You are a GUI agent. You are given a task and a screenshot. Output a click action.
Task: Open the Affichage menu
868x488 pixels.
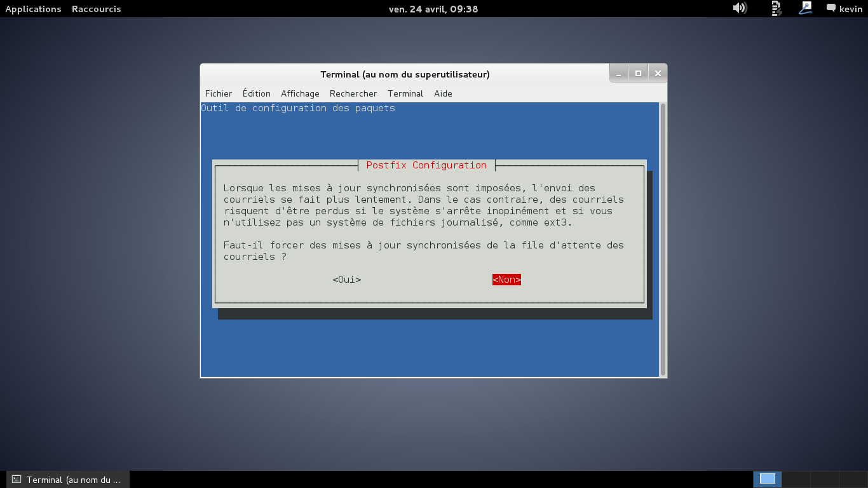[x=300, y=93]
